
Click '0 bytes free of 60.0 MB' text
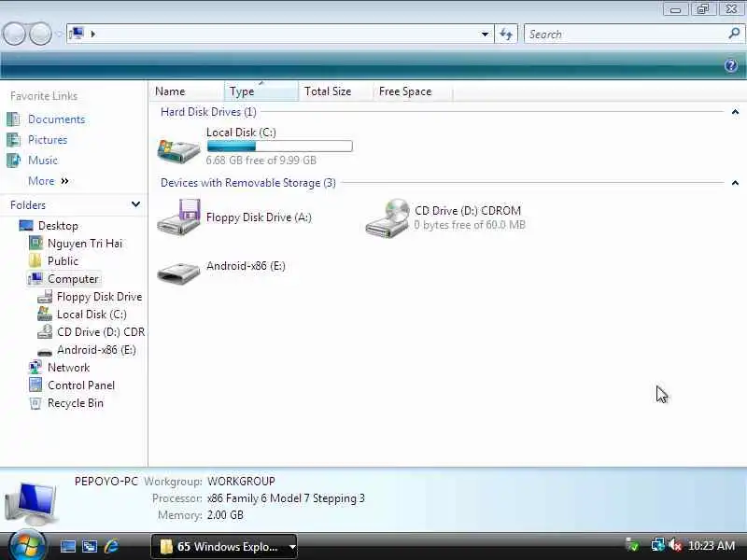[470, 225]
